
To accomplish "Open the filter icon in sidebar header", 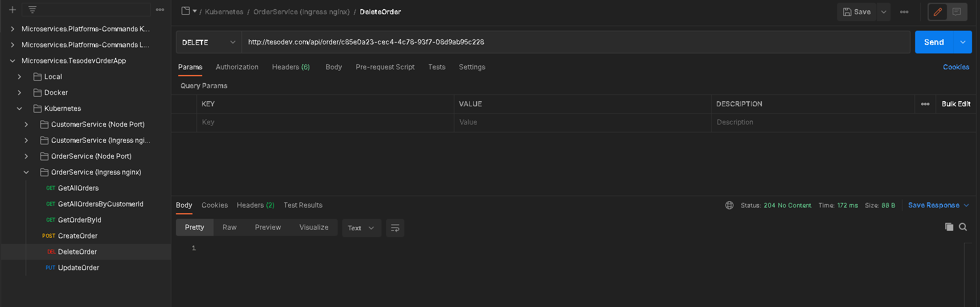I will [x=32, y=10].
